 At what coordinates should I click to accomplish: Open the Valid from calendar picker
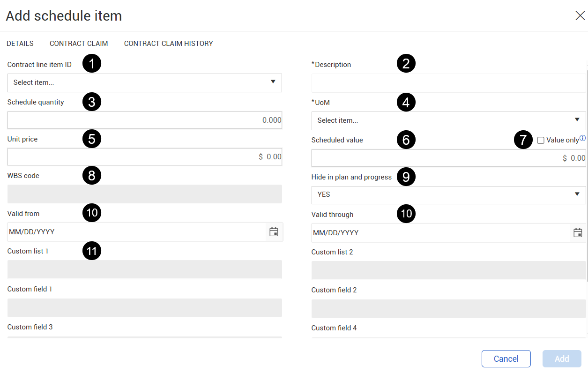pos(274,232)
